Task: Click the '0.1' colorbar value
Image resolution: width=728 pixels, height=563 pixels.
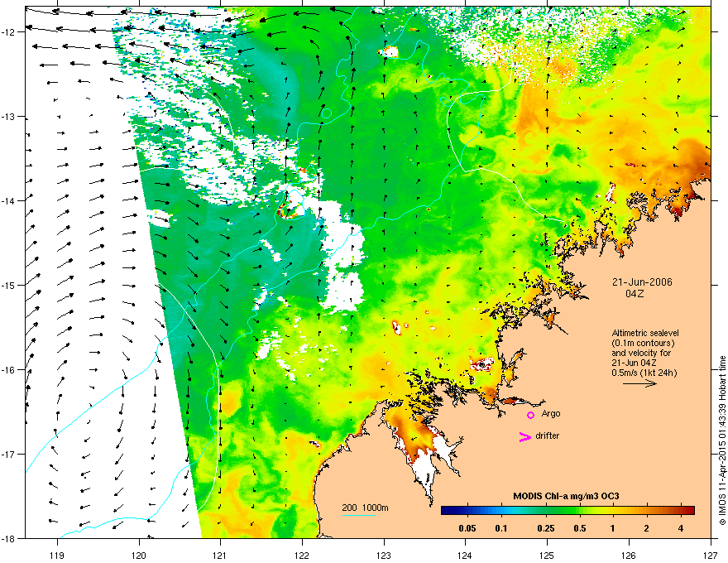Action: [500, 528]
